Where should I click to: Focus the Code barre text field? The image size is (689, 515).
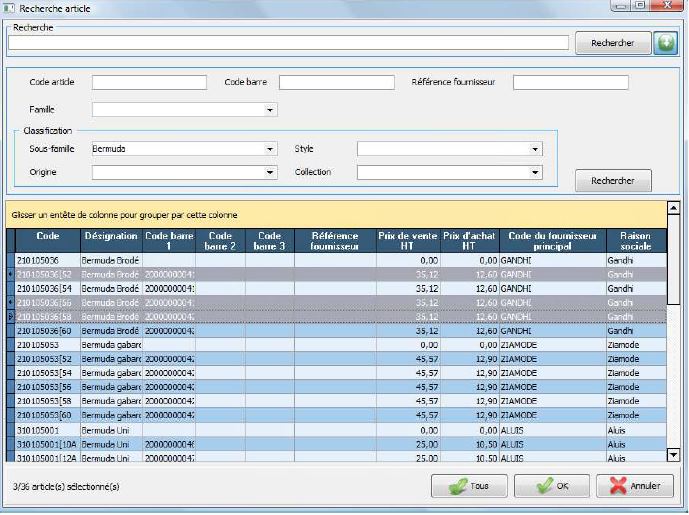[336, 82]
